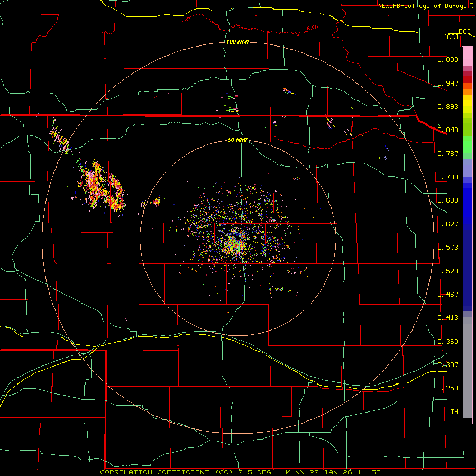Click the 50 NMI range ring label

[237, 140]
